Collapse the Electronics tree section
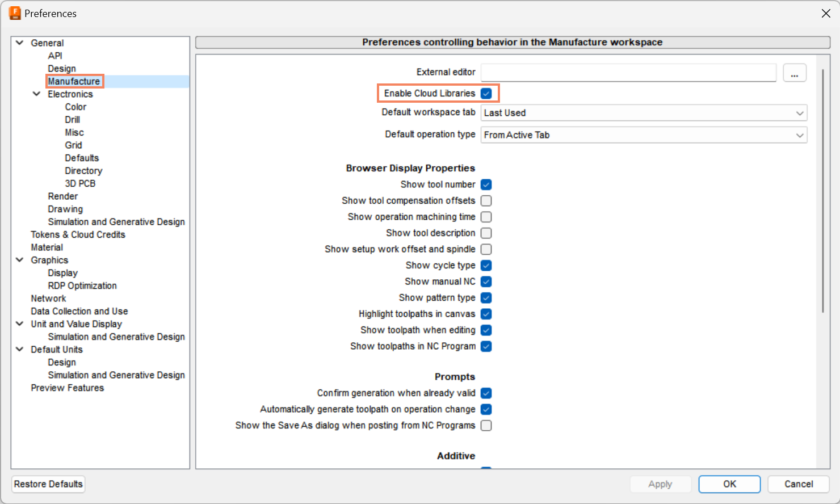 coord(36,94)
